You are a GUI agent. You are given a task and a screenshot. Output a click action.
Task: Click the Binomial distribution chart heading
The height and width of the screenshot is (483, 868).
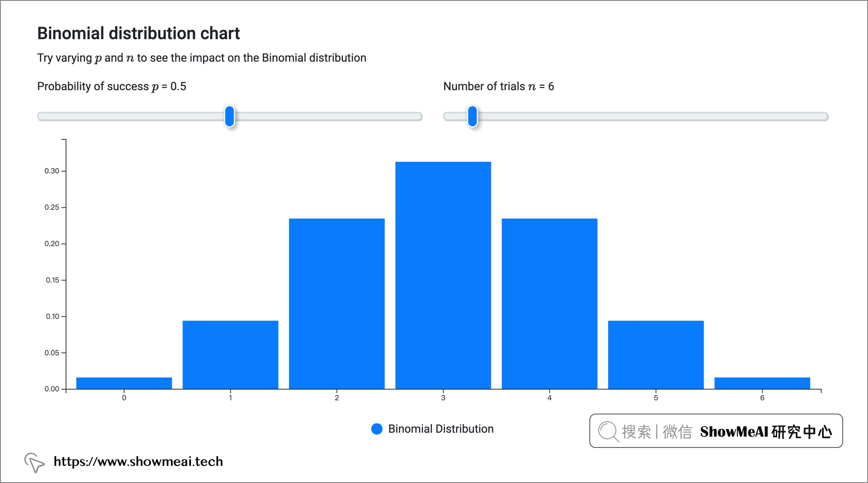[x=138, y=33]
